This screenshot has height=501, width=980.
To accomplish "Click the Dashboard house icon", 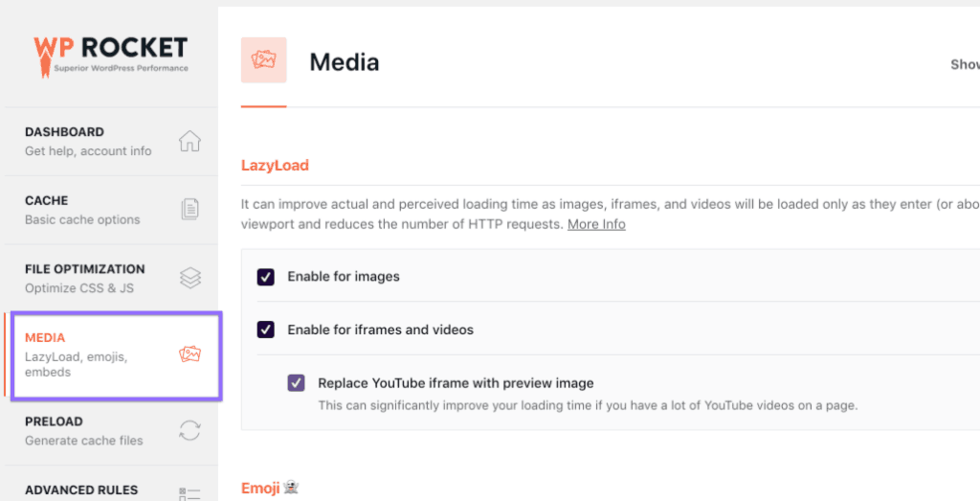I will click(190, 141).
